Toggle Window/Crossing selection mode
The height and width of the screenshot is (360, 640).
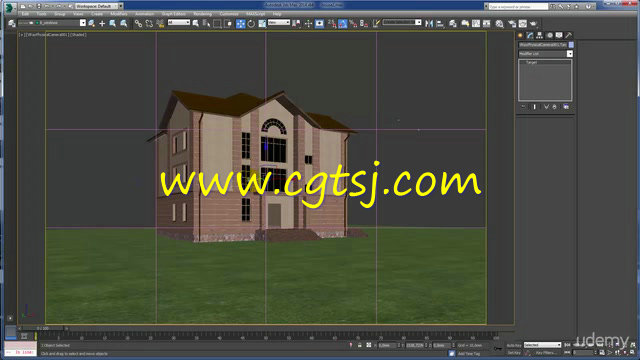point(228,24)
